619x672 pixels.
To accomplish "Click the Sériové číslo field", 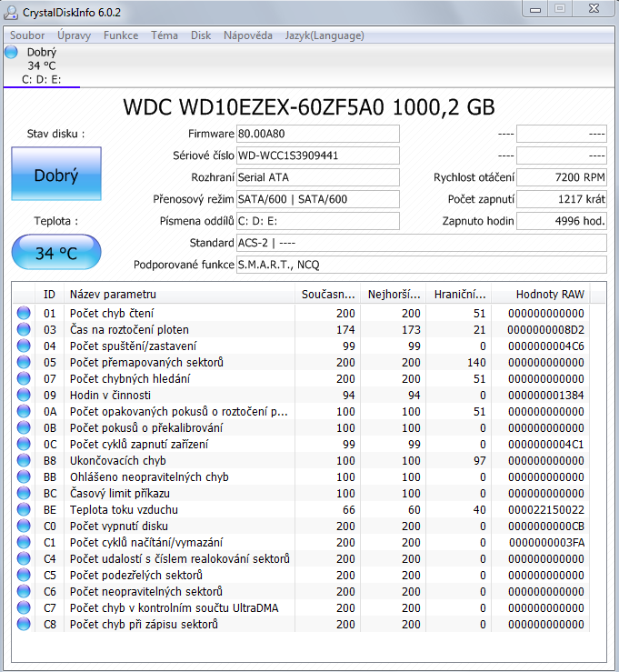I will (x=317, y=155).
